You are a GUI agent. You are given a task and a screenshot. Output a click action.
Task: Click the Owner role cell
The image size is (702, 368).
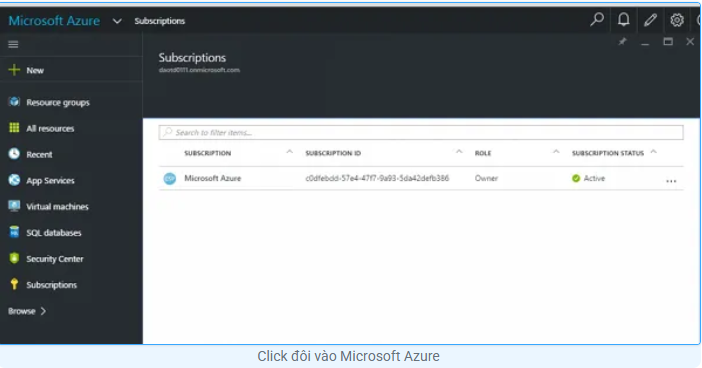coord(486,178)
